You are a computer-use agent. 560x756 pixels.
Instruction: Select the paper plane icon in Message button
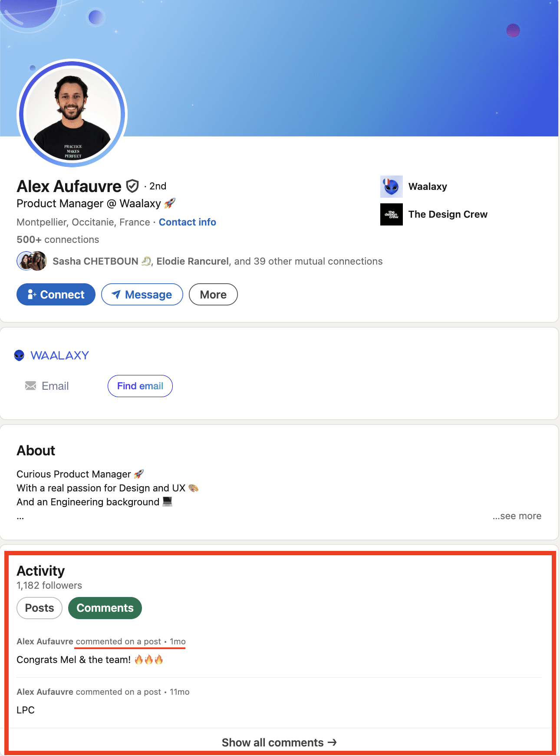pos(115,295)
